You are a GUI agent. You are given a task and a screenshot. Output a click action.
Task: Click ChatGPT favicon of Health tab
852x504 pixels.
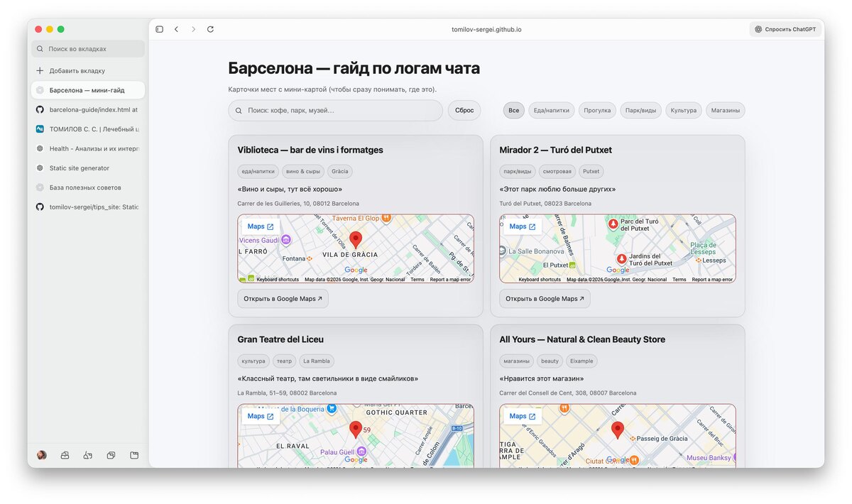pyautogui.click(x=40, y=148)
